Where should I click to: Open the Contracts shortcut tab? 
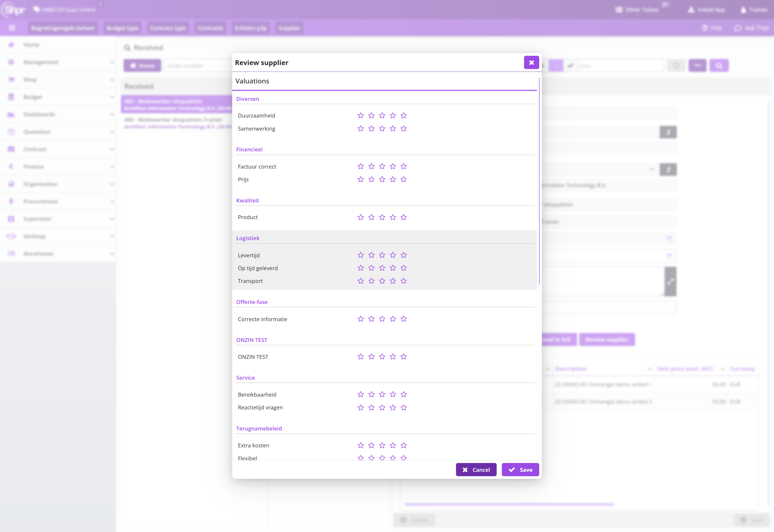(210, 28)
